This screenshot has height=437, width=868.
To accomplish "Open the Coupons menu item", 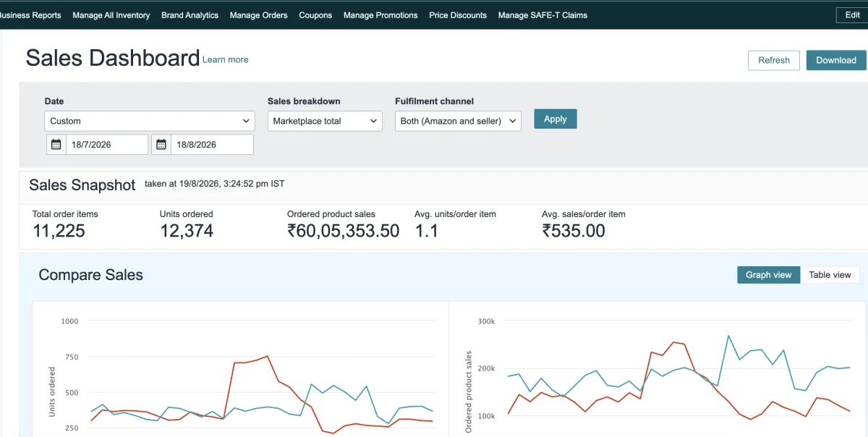I will tap(315, 15).
